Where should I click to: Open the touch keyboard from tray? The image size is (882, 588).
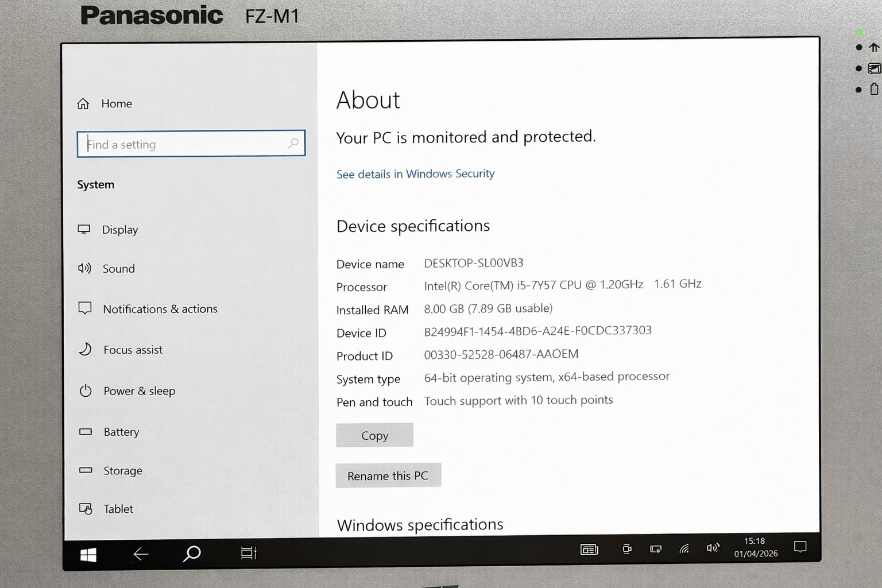[x=589, y=550]
